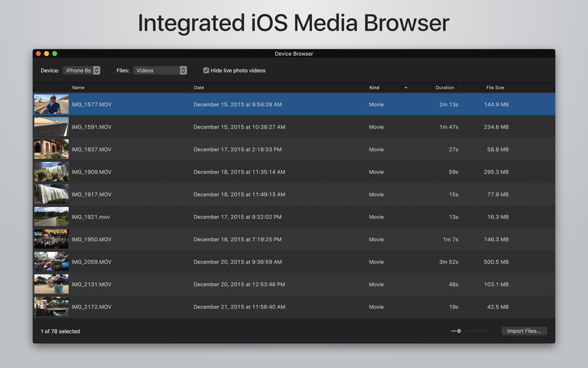This screenshot has height=368, width=588.
Task: Sort the list by the Name column
Action: pyautogui.click(x=79, y=87)
